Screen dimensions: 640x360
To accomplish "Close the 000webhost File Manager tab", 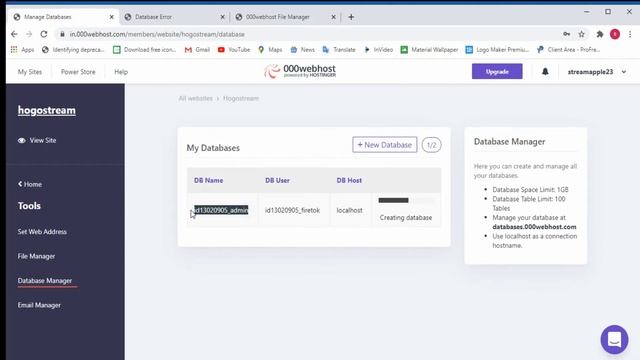I will tap(333, 17).
